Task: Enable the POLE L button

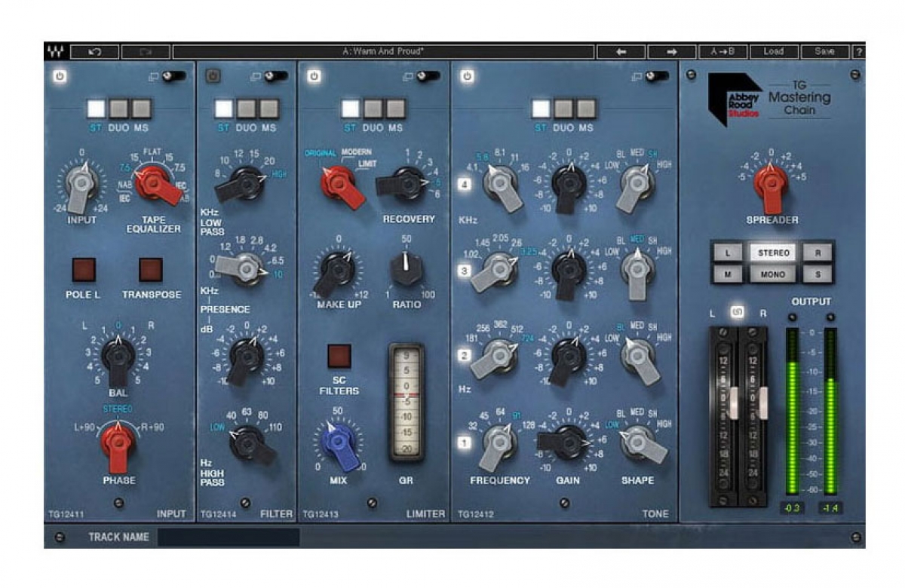Action: 84,269
